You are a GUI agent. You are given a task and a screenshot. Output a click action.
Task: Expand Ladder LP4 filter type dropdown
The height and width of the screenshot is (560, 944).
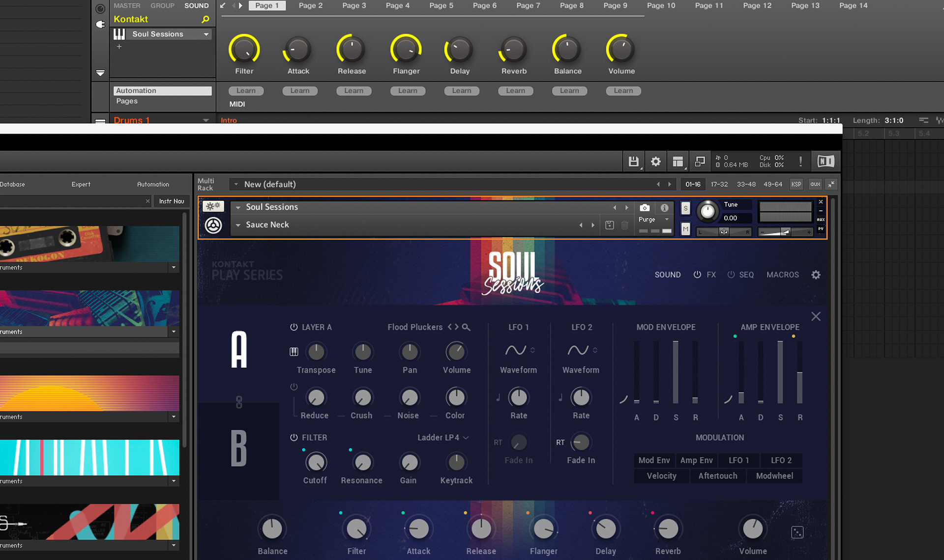443,437
